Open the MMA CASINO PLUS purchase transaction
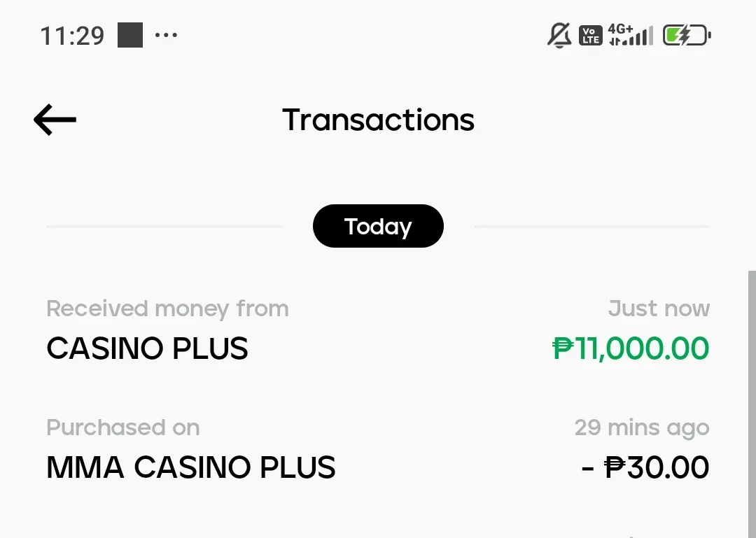The image size is (756, 538). pyautogui.click(x=378, y=449)
